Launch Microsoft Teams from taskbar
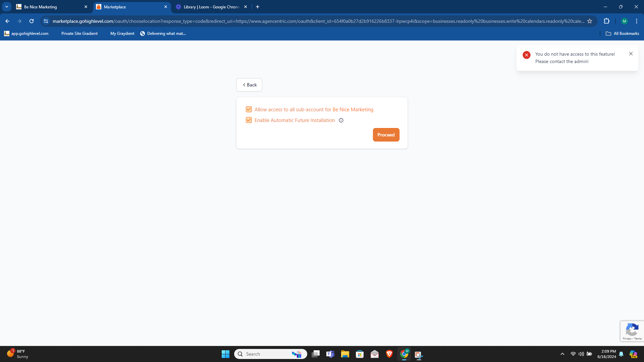Screen dimensions: 644x362 330,354
